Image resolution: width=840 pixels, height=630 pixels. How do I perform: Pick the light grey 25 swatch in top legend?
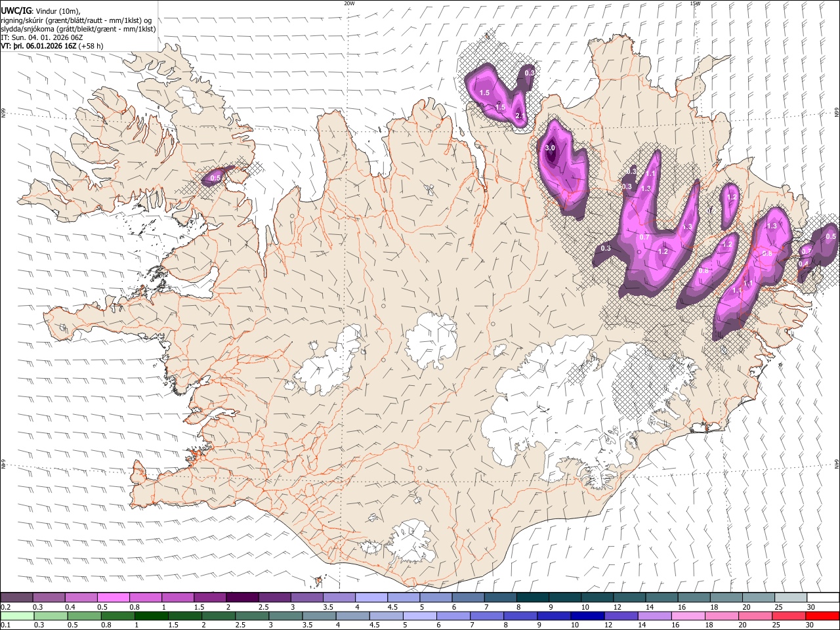[x=790, y=597]
